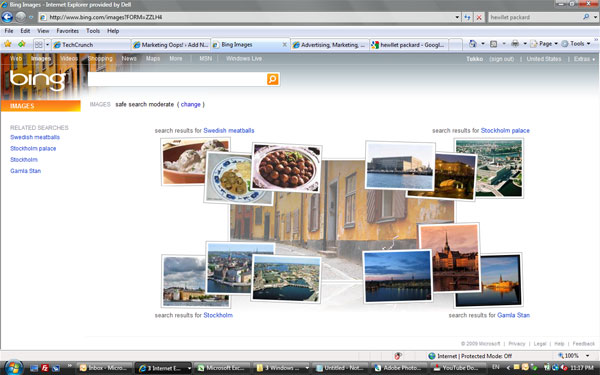The height and width of the screenshot is (375, 600).
Task: Click the Home icon in command bar
Action: point(473,44)
